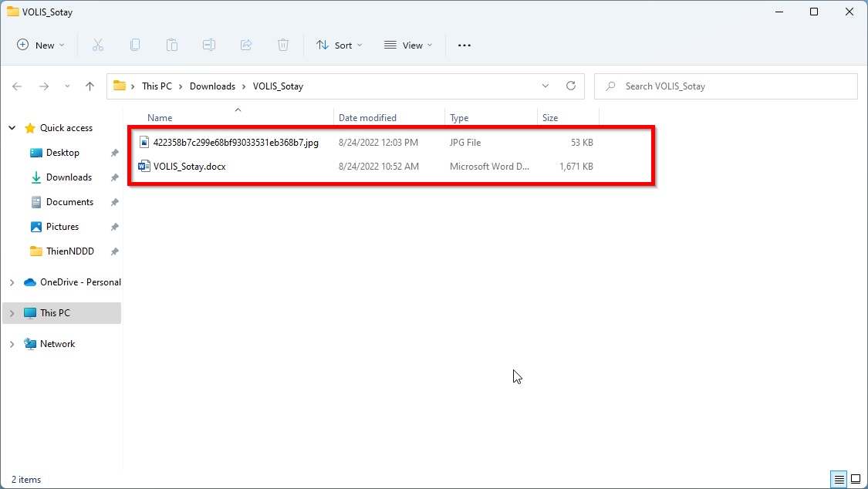Click the folder icon in address bar
The image size is (868, 489).
[119, 86]
